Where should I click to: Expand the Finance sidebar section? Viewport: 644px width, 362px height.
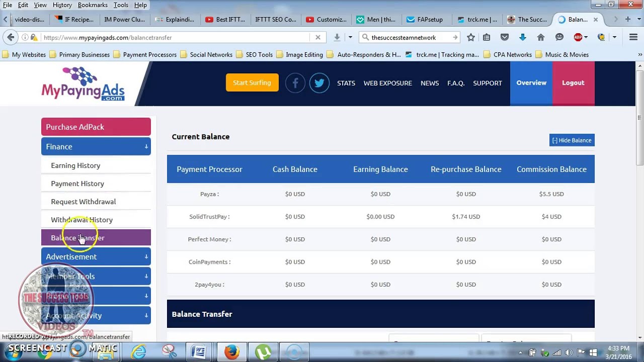click(96, 146)
